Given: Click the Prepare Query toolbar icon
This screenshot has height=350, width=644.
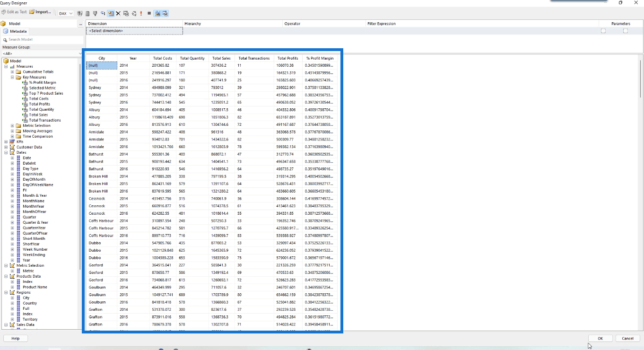Looking at the screenshot, I should click(x=134, y=13).
